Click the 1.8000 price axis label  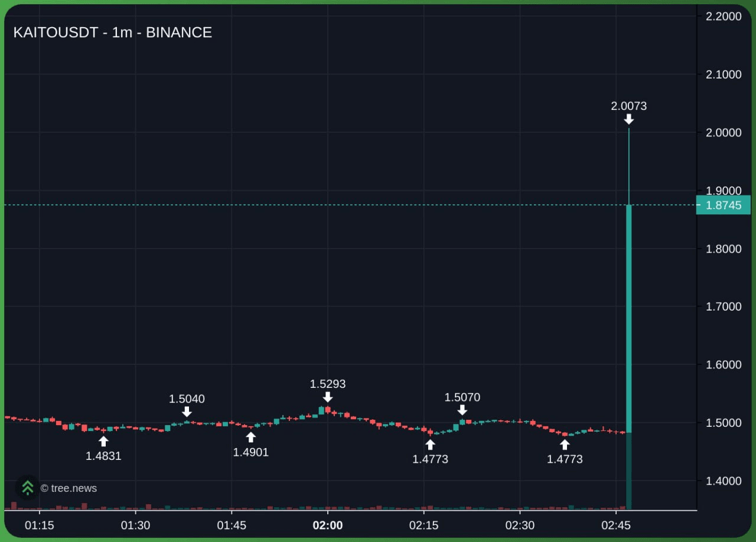(x=724, y=249)
